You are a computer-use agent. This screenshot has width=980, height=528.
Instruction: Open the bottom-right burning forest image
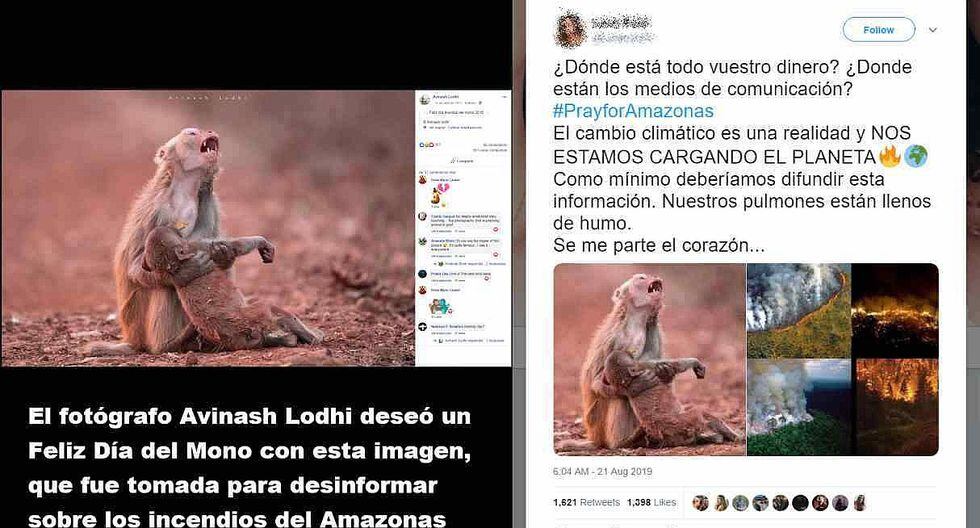point(897,407)
